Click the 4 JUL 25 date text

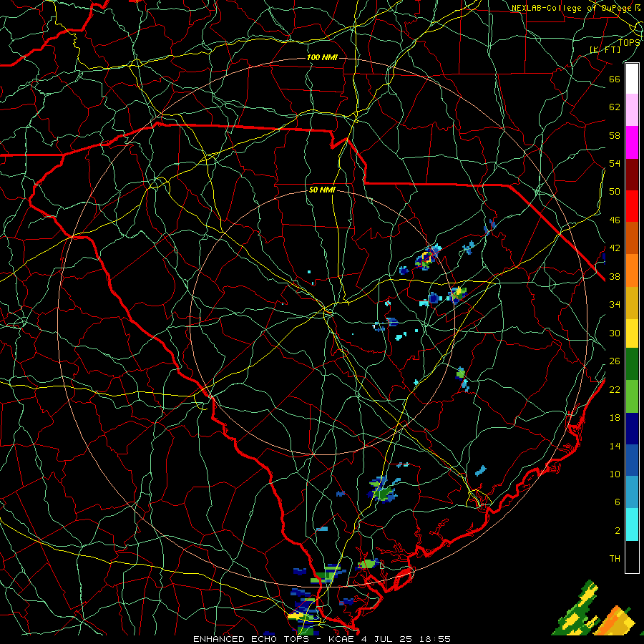pos(388,639)
